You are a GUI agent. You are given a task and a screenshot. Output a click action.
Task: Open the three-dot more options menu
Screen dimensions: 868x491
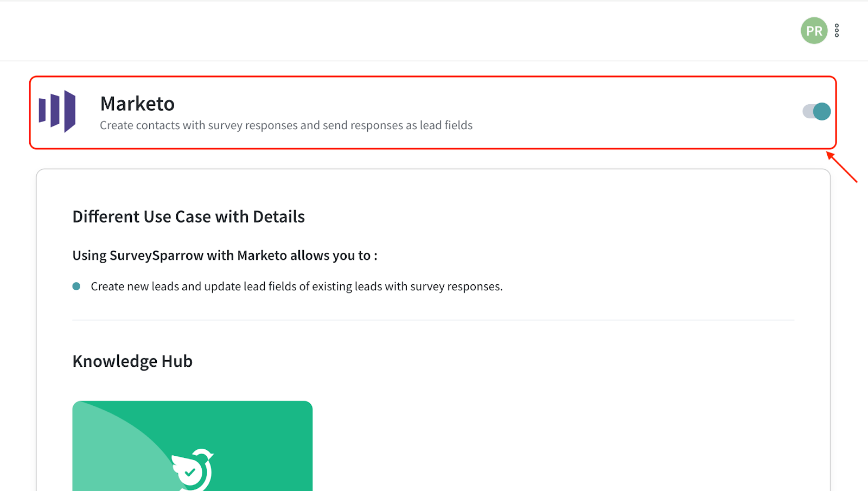tap(837, 31)
